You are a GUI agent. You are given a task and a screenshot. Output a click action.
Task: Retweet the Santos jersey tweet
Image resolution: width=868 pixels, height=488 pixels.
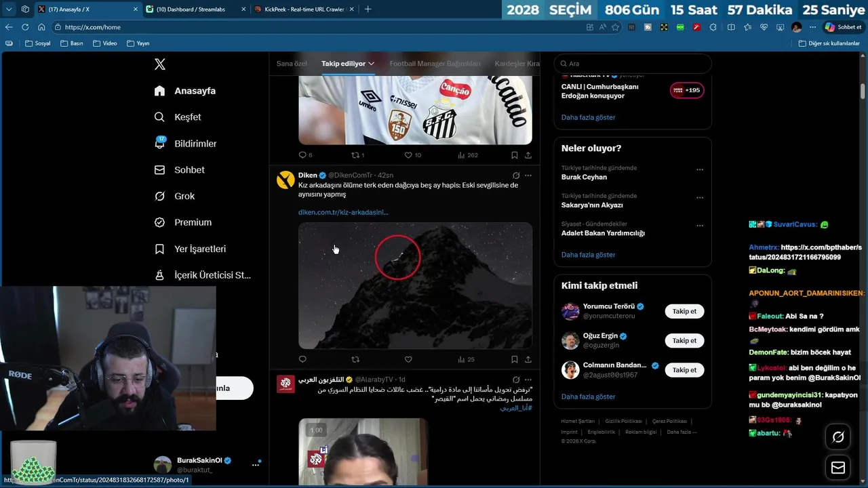tap(357, 155)
